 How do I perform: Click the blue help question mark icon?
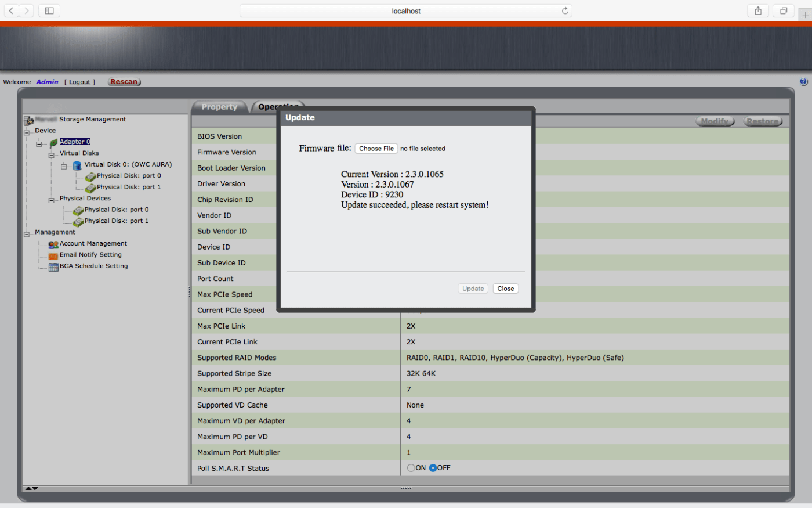click(x=803, y=82)
